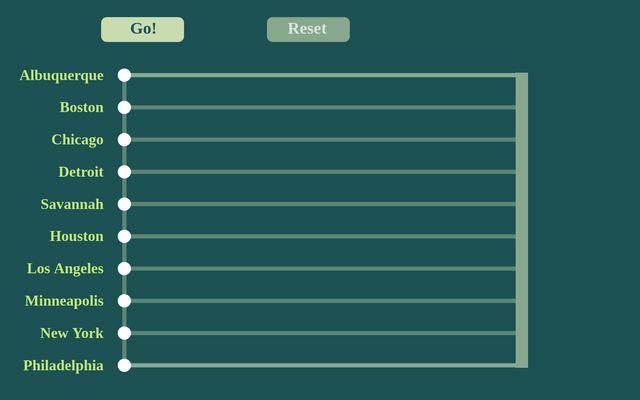Click the Philadelphia row's white circle
This screenshot has width=640, height=400.
[124, 365]
